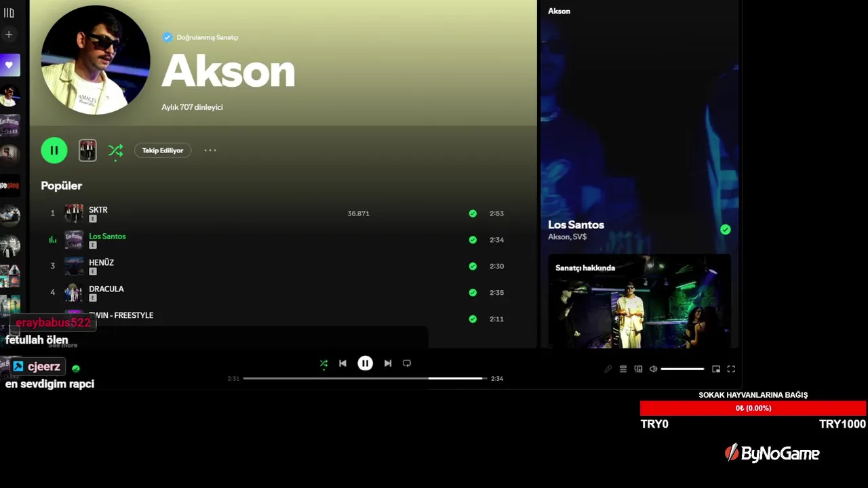
Task: Click the DRACULA album thumbnail
Action: pyautogui.click(x=74, y=293)
